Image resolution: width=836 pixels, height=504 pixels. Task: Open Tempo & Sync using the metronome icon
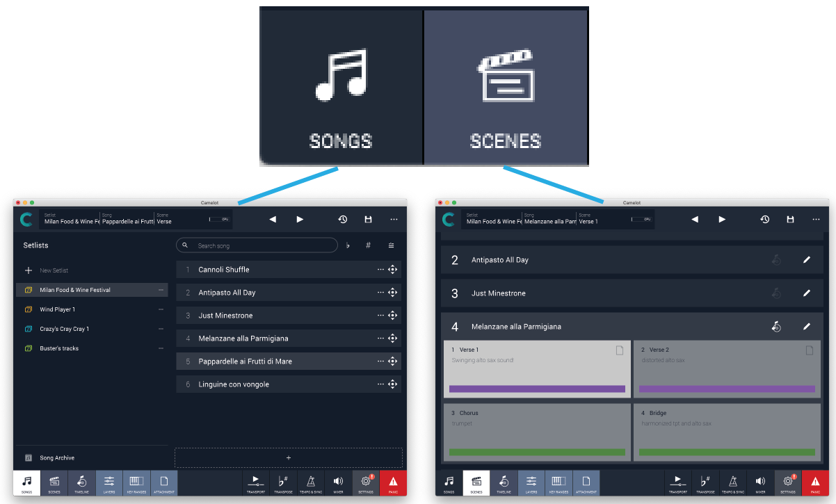(310, 482)
